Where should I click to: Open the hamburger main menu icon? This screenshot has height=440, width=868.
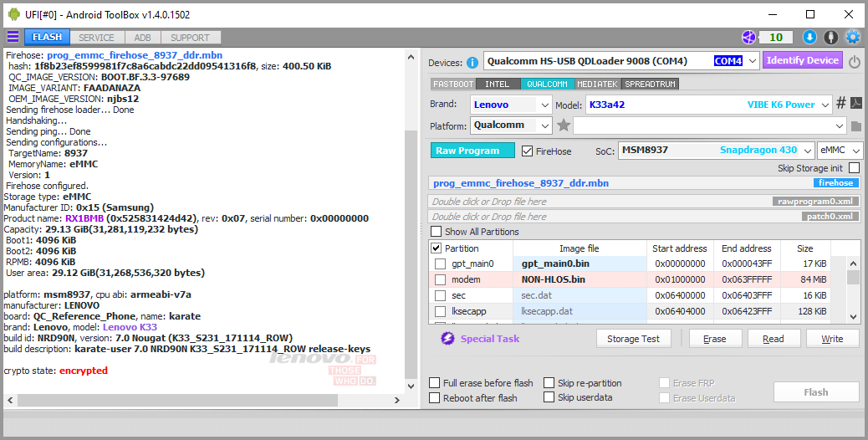click(x=13, y=37)
